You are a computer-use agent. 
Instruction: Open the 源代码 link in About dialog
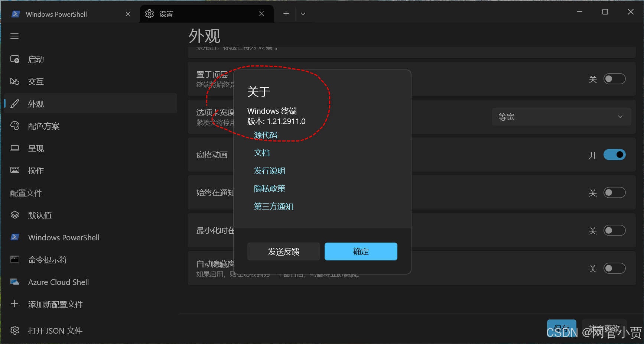(x=266, y=135)
